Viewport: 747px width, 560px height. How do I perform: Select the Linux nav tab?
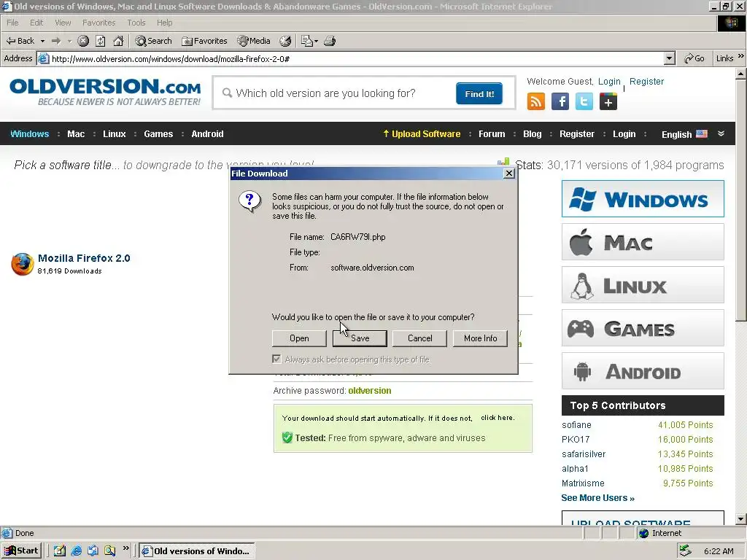pos(115,134)
